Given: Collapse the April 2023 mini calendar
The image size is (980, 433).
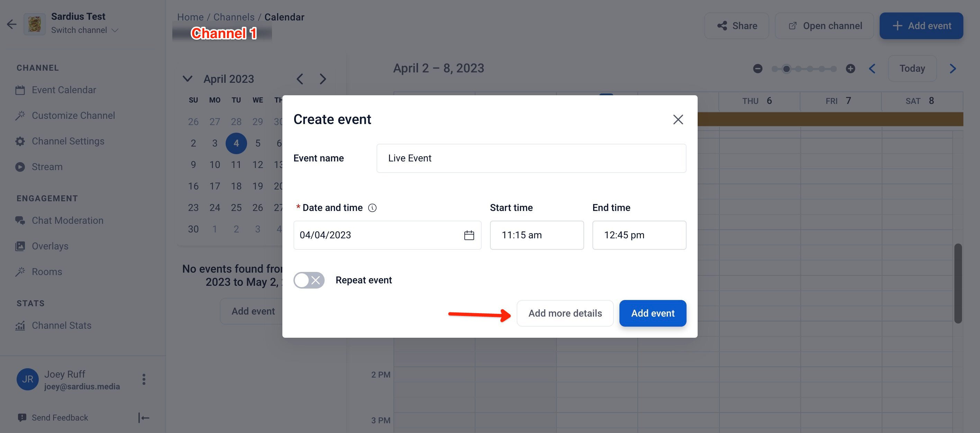Looking at the screenshot, I should [187, 79].
